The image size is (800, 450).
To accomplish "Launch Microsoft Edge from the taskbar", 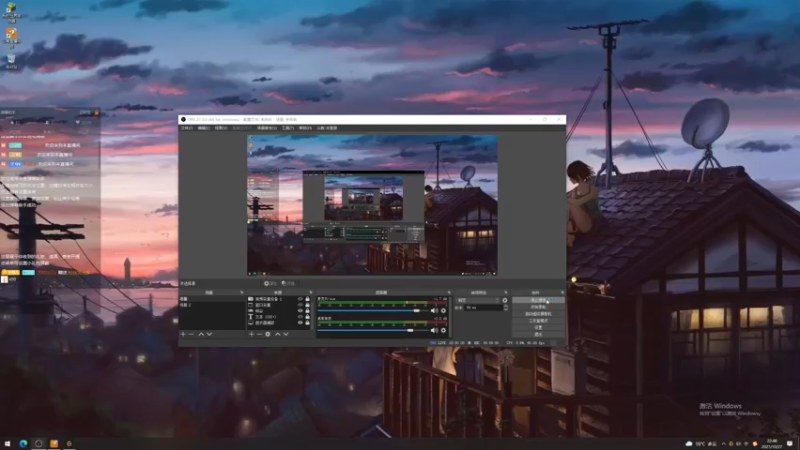I will 23,443.
